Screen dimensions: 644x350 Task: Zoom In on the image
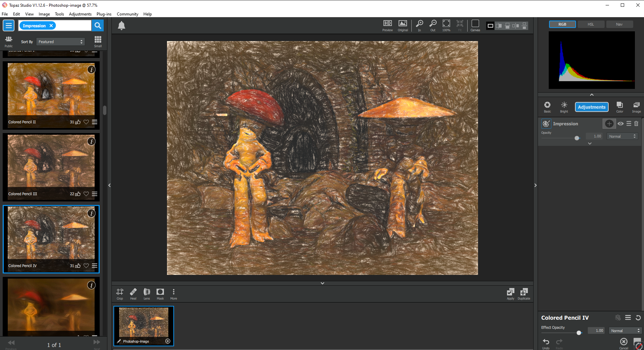419,26
